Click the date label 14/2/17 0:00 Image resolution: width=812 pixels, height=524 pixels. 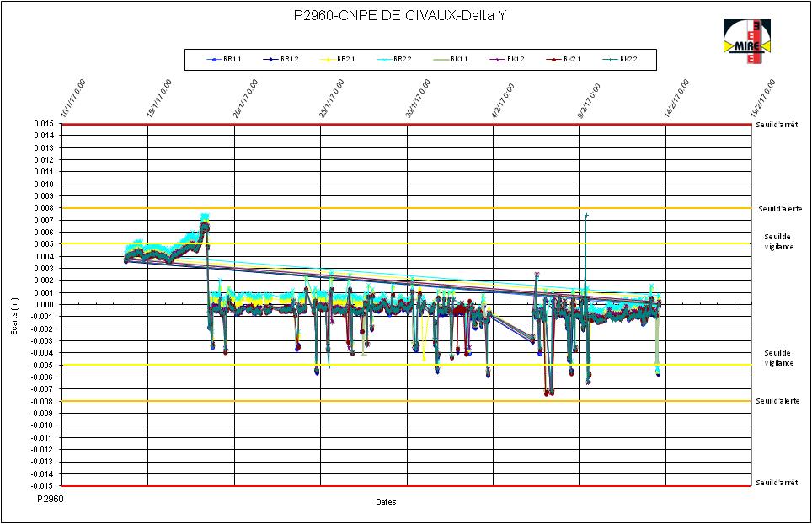[676, 99]
